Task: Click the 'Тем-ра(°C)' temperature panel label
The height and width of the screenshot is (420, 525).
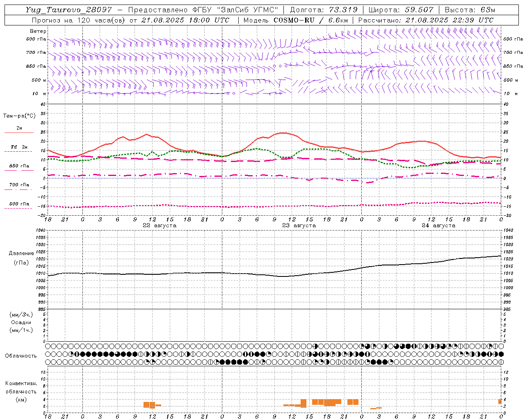Action: (x=19, y=116)
